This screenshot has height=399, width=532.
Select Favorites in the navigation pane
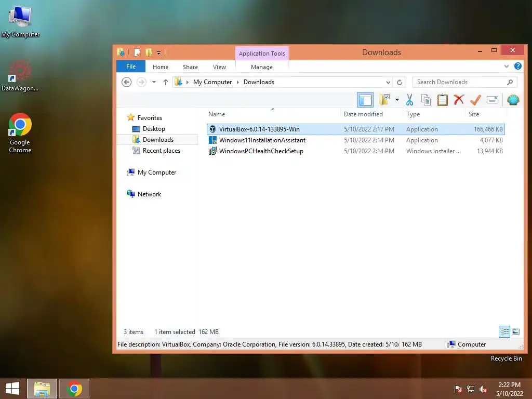point(150,118)
